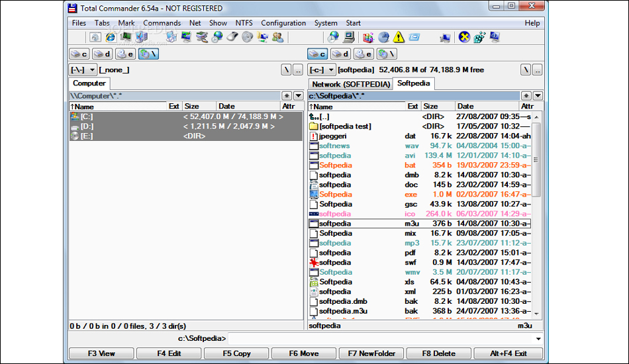The image size is (629, 364).
Task: Click the F8 Delete button
Action: pyautogui.click(x=439, y=353)
